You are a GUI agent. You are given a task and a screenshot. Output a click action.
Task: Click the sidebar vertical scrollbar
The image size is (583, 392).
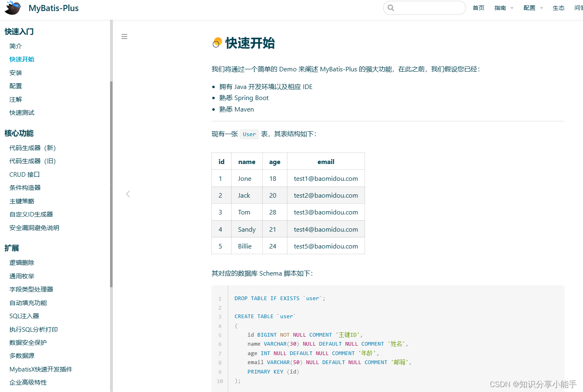[x=111, y=185]
